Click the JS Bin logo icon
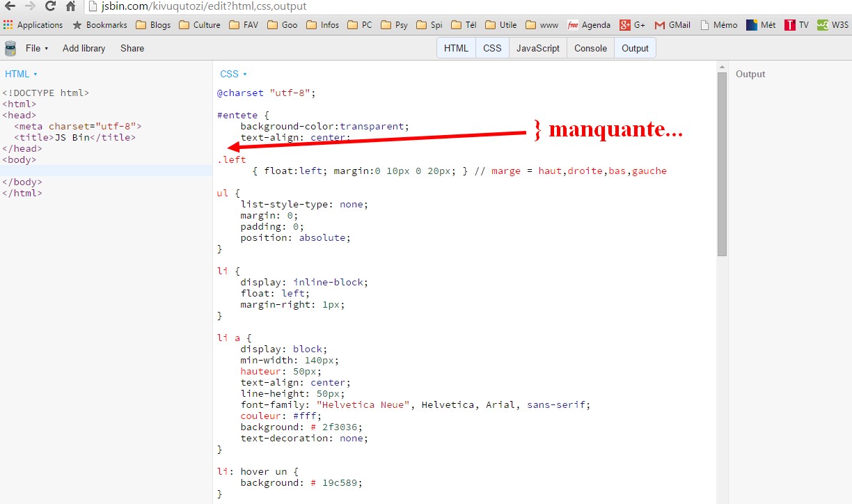 tap(10, 48)
